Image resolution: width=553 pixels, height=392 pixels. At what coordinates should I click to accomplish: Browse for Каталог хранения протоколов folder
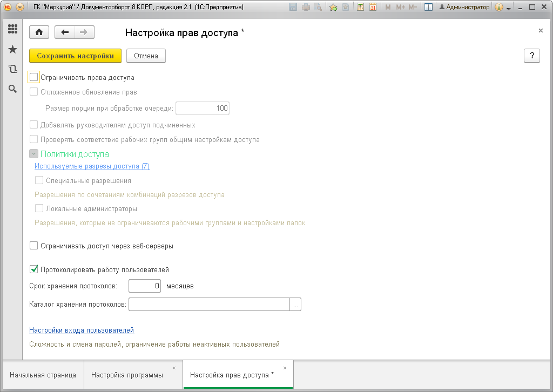pyautogui.click(x=295, y=304)
